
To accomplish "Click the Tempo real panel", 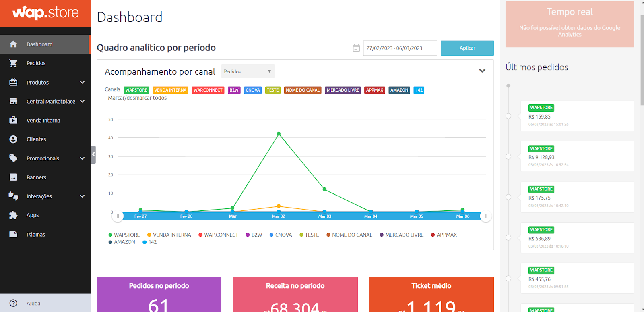I will [x=570, y=24].
